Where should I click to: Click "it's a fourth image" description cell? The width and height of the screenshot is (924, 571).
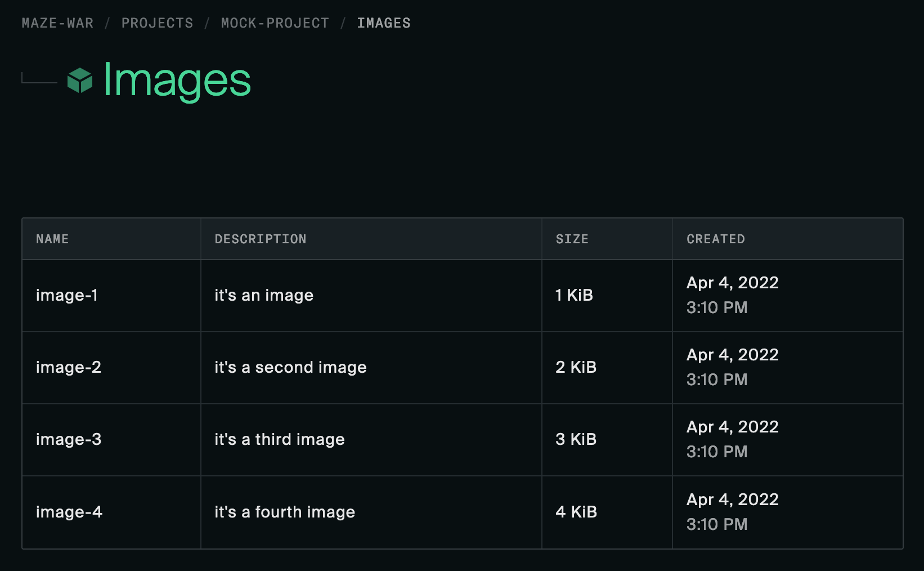tap(285, 512)
